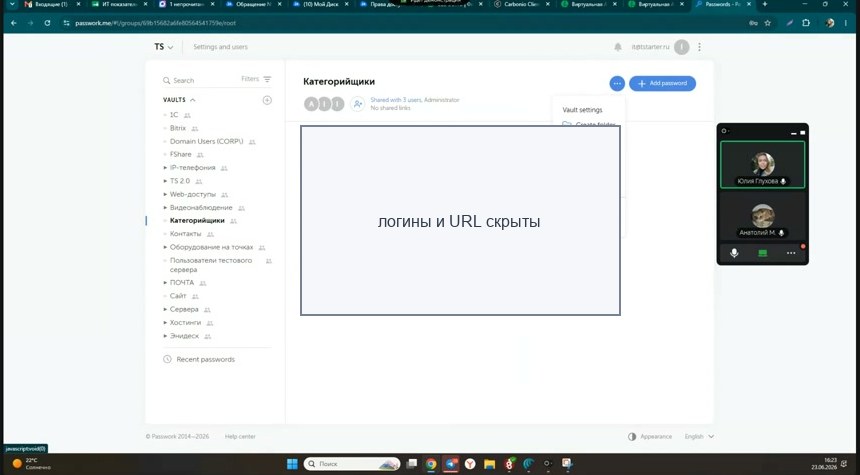The image size is (860, 475).
Task: Open the English language dropdown
Action: tap(699, 437)
